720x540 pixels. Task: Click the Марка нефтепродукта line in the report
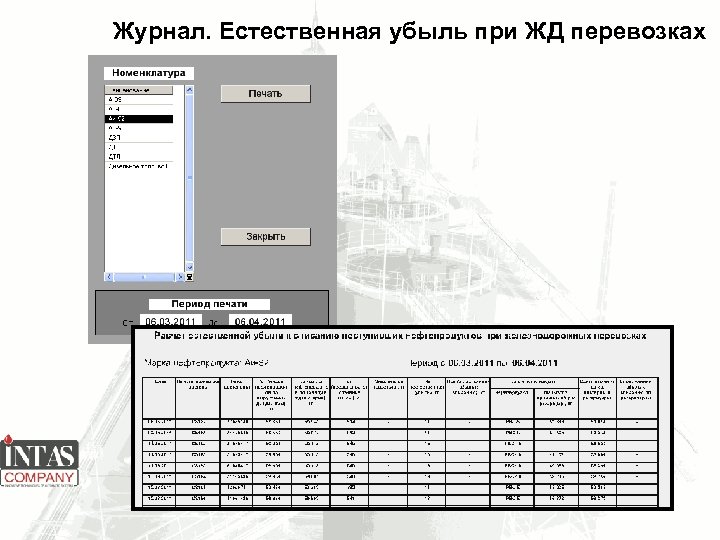[207, 363]
